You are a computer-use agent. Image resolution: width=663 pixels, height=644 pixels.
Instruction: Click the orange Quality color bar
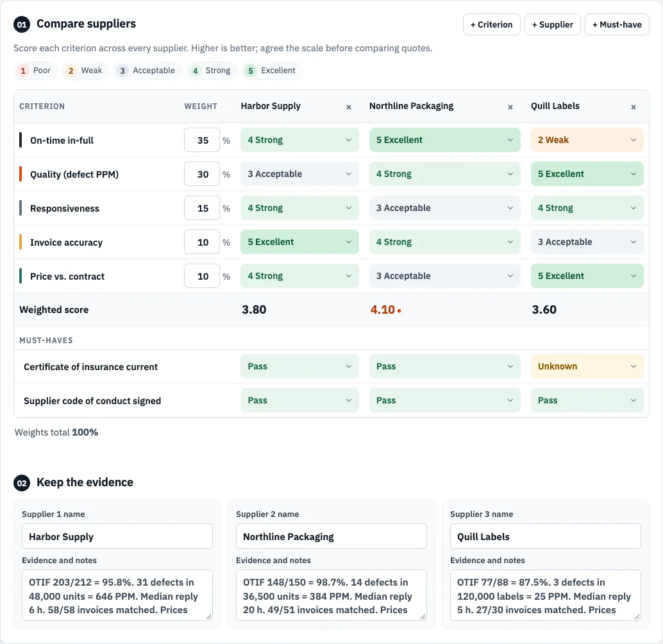point(21,174)
